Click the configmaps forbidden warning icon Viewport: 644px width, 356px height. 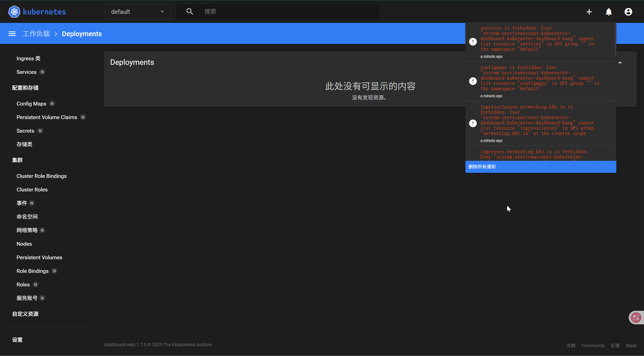pos(473,81)
